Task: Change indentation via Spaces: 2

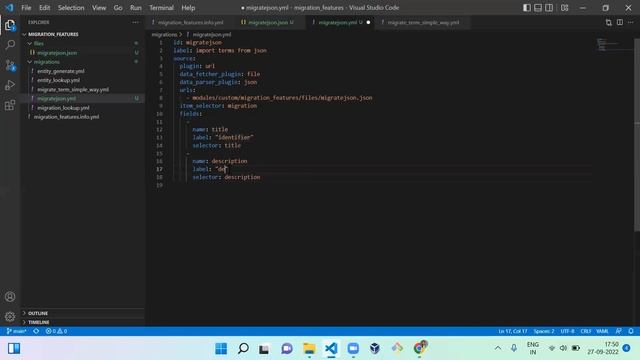Action: (544, 331)
